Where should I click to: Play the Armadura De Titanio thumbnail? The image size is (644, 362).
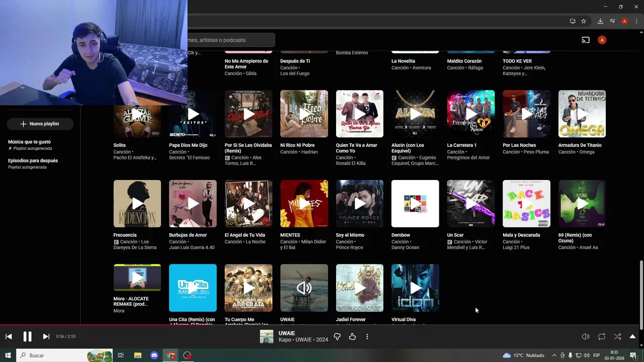click(x=582, y=114)
